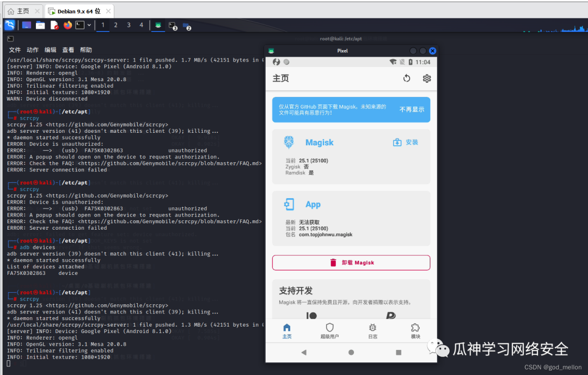Click PayPal icon under 支持开发
This screenshot has width=588, height=375.
(391, 316)
